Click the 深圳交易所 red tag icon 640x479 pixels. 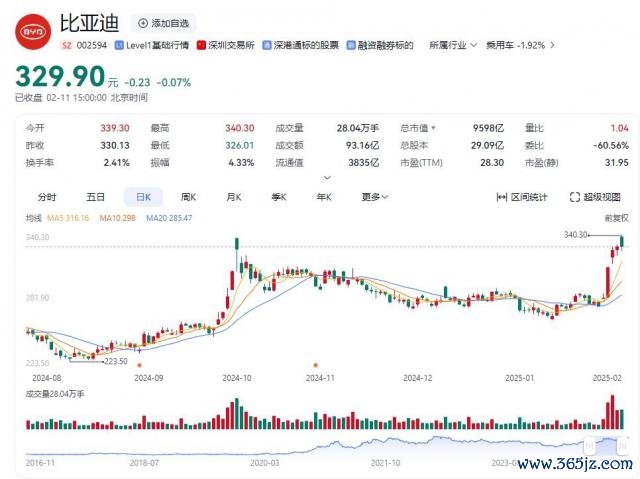click(201, 45)
